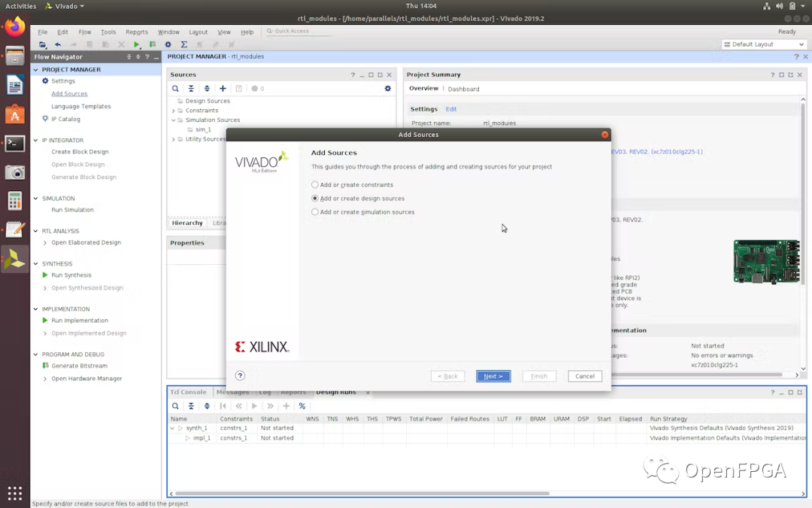Viewport: 812px width, 508px height.
Task: Open Firefox from the Ubuntu dock
Action: point(14,26)
